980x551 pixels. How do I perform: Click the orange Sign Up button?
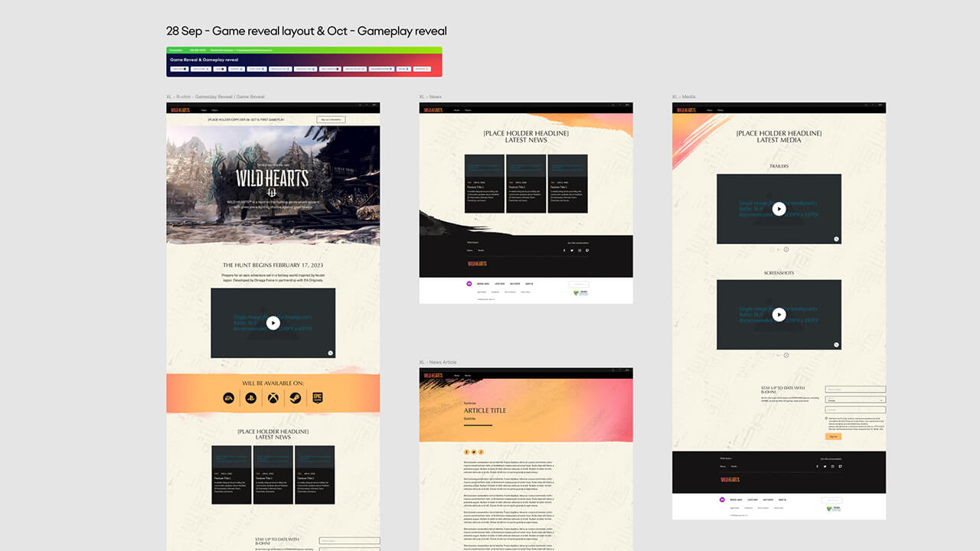(x=833, y=436)
